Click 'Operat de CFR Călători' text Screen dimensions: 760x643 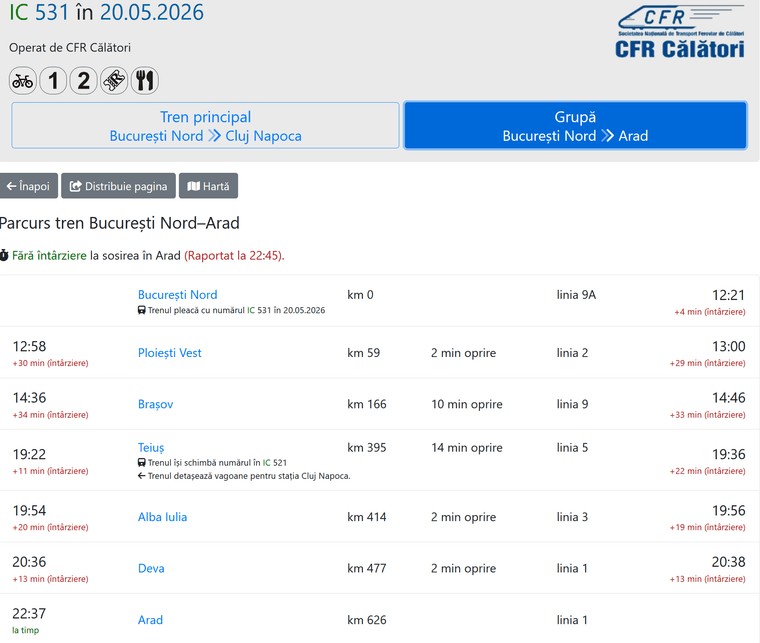click(x=70, y=47)
